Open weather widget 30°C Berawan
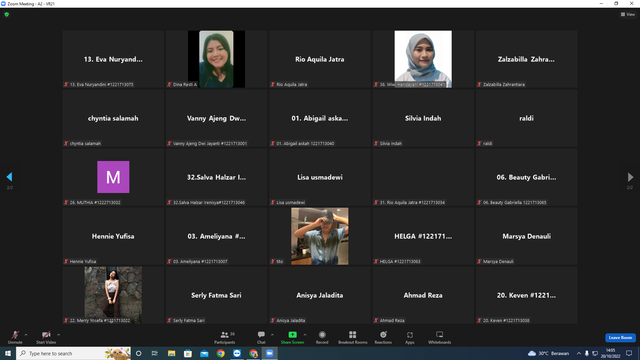The height and width of the screenshot is (360, 640). [549, 353]
